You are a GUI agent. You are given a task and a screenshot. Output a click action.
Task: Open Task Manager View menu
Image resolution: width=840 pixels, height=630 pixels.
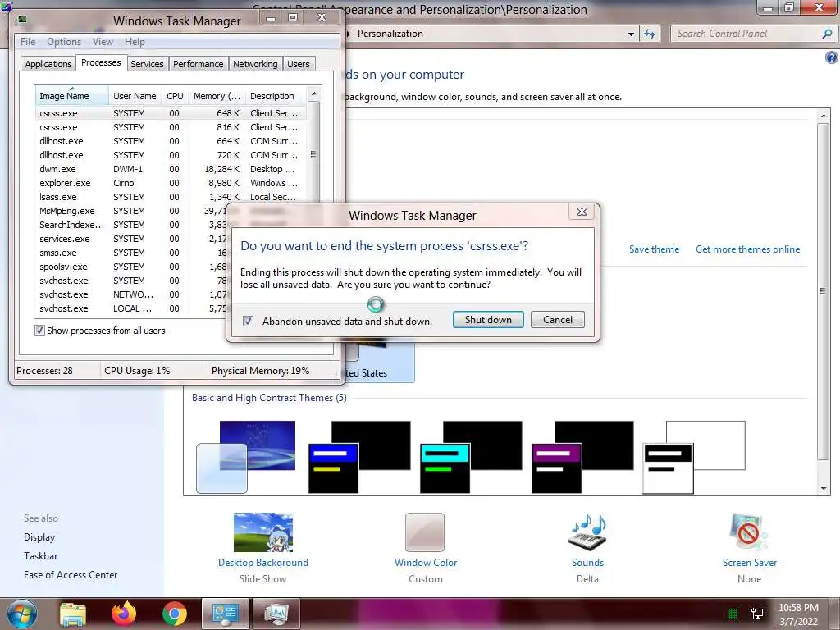(x=103, y=41)
